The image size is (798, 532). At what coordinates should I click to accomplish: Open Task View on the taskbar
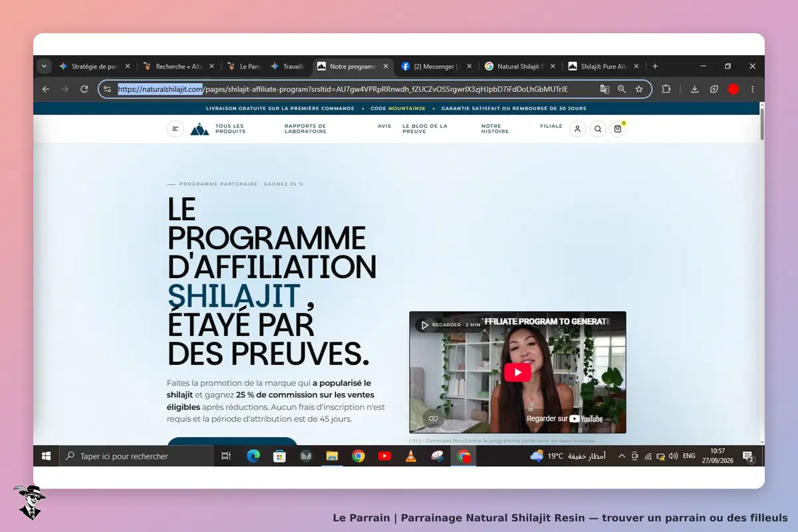[x=226, y=456]
